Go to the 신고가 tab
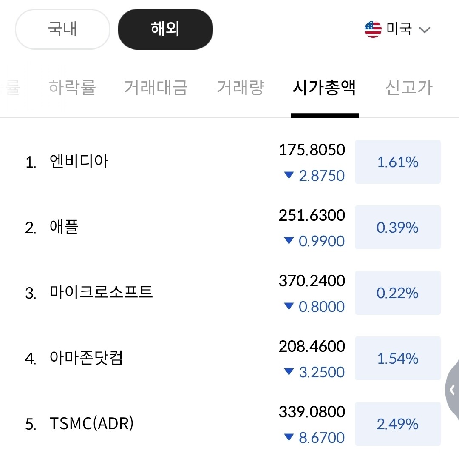The height and width of the screenshot is (476, 459). (x=408, y=87)
